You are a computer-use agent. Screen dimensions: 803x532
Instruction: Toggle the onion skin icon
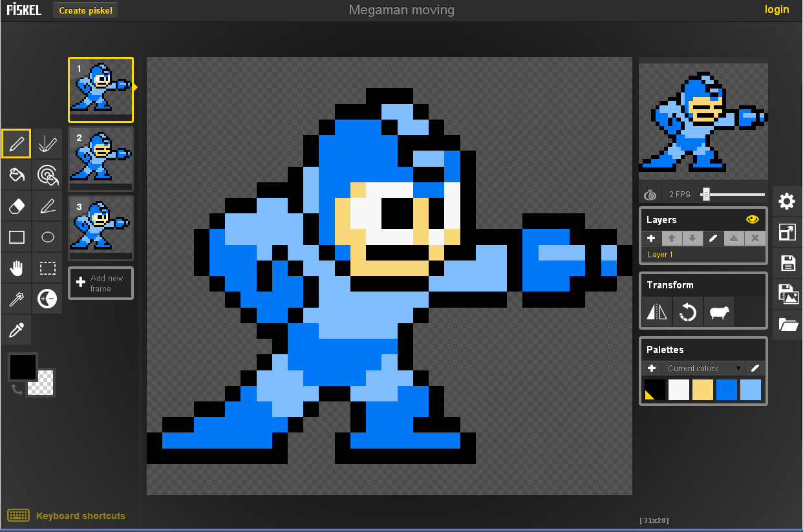click(x=651, y=195)
